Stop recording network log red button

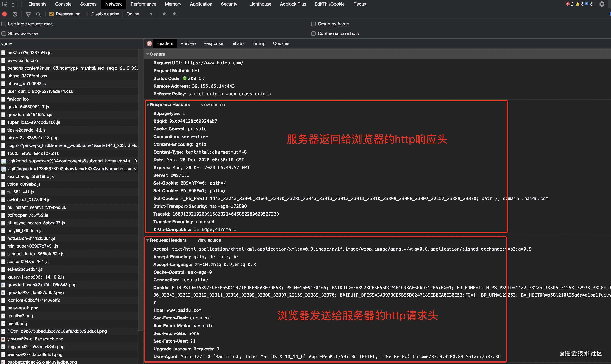[4, 14]
